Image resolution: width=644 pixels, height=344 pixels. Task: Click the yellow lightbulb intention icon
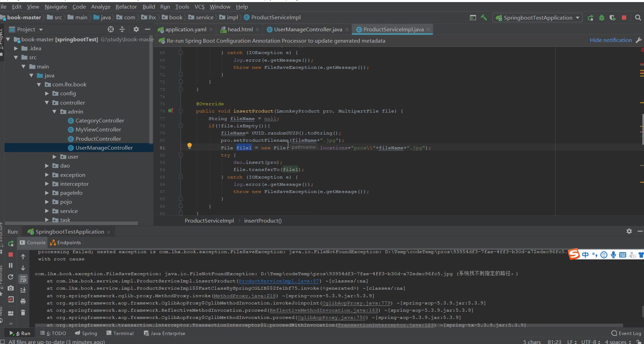[189, 146]
